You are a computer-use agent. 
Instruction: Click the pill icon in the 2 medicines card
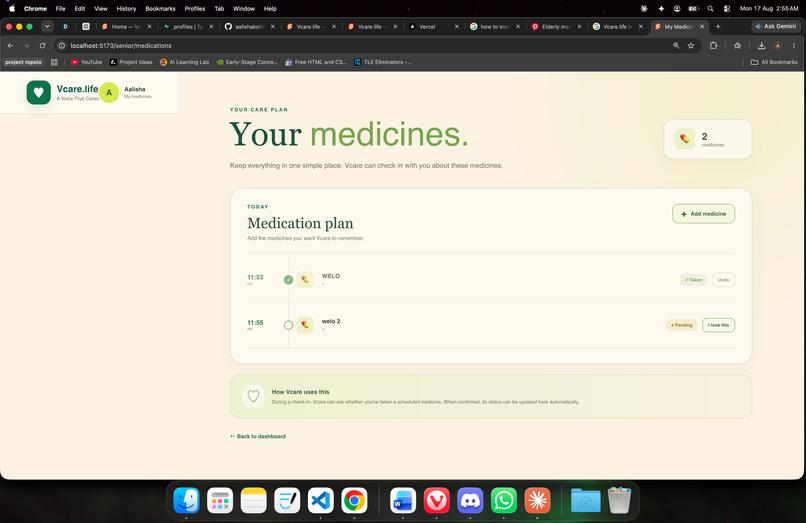pyautogui.click(x=685, y=139)
